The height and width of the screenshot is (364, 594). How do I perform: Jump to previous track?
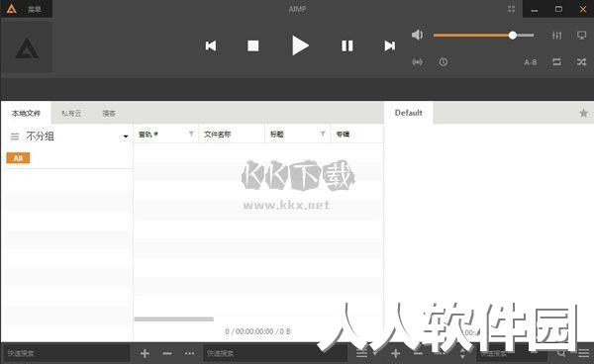tap(211, 45)
